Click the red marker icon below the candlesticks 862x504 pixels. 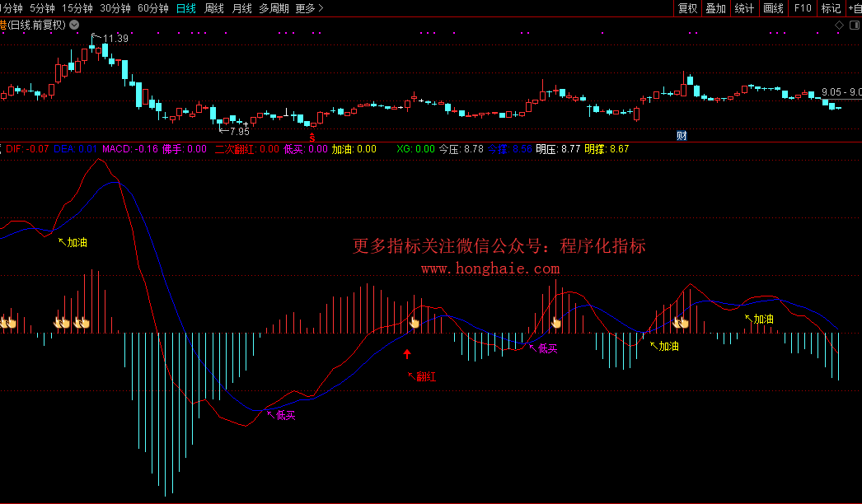[312, 136]
